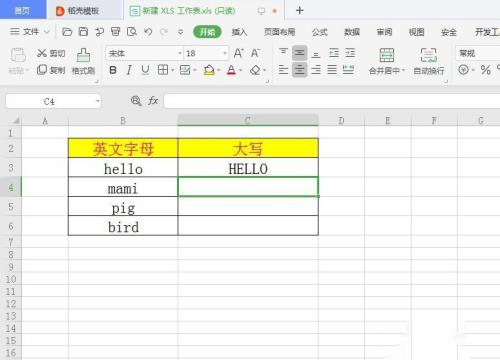Click the Bold formatting icon
This screenshot has height=360, width=500.
(113, 70)
